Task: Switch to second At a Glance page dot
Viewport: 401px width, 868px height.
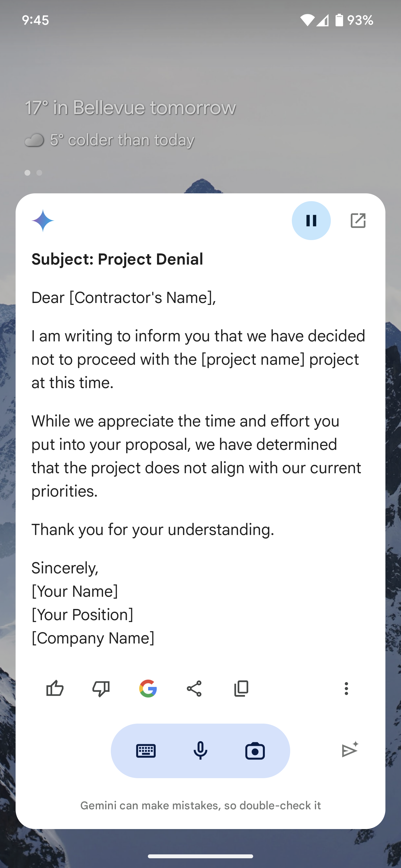Action: click(40, 173)
